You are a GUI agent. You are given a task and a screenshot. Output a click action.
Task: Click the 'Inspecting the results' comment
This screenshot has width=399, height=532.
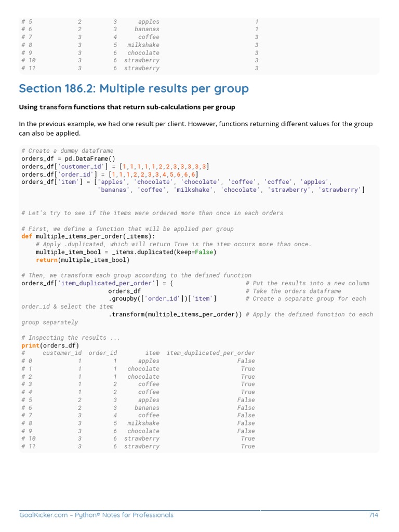(x=71, y=338)
